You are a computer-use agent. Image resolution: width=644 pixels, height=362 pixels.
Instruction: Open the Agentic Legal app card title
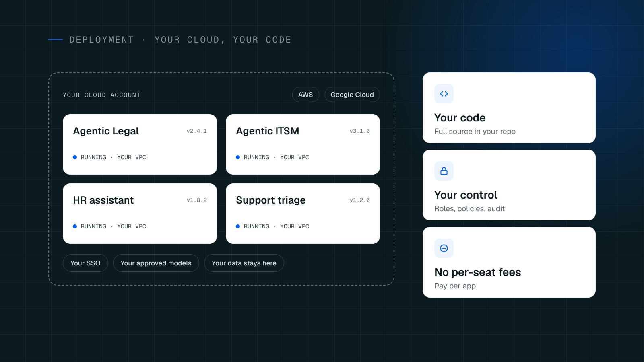pos(106,131)
